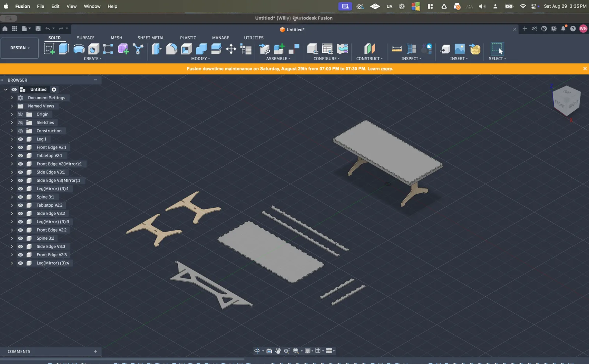Expand the Side Edge V3:1 component
The image size is (589, 364).
tap(12, 172)
